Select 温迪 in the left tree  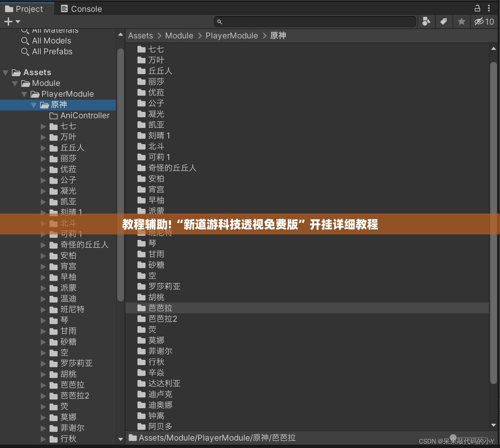68,299
